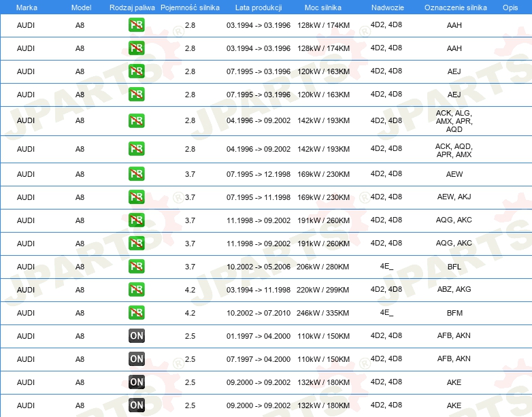Click the Opis column header

point(510,7)
